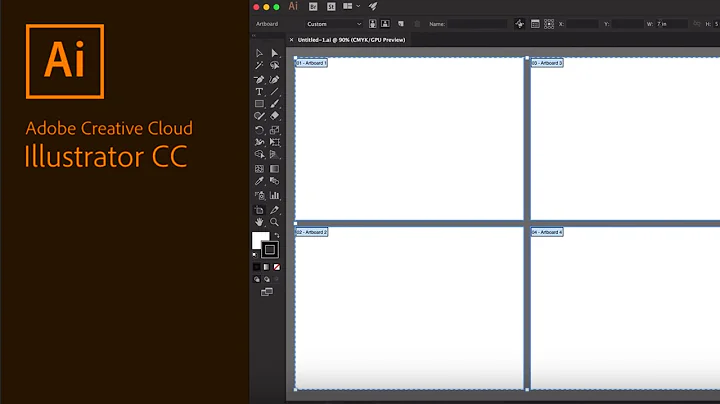Open Change Screen Mode button
The height and width of the screenshot is (404, 720).
tap(267, 292)
